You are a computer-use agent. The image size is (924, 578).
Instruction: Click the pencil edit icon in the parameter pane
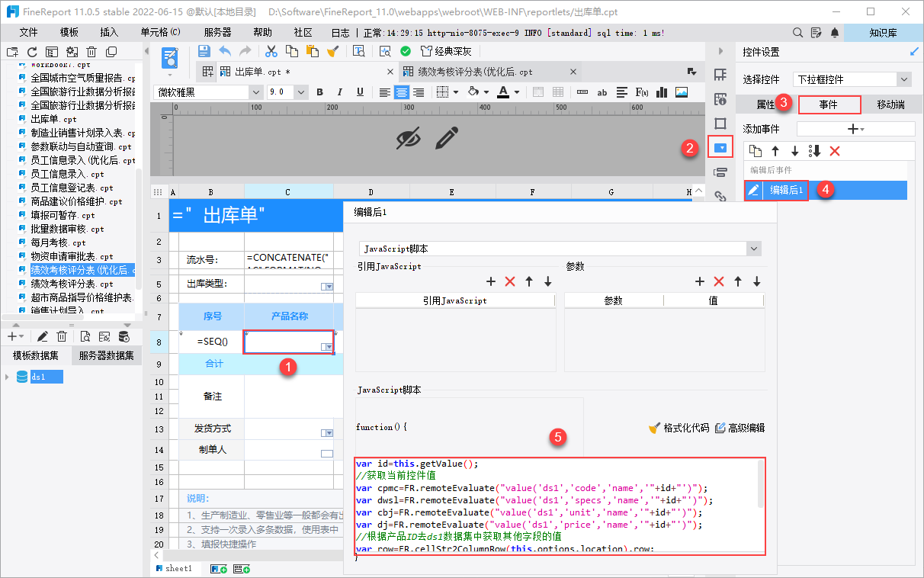tap(447, 138)
